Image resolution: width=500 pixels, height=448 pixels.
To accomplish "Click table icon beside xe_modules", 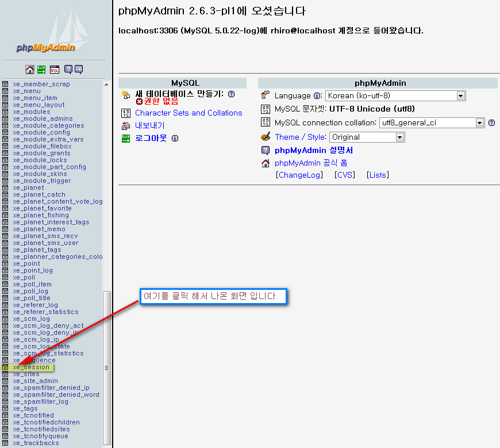I will pos(5,112).
